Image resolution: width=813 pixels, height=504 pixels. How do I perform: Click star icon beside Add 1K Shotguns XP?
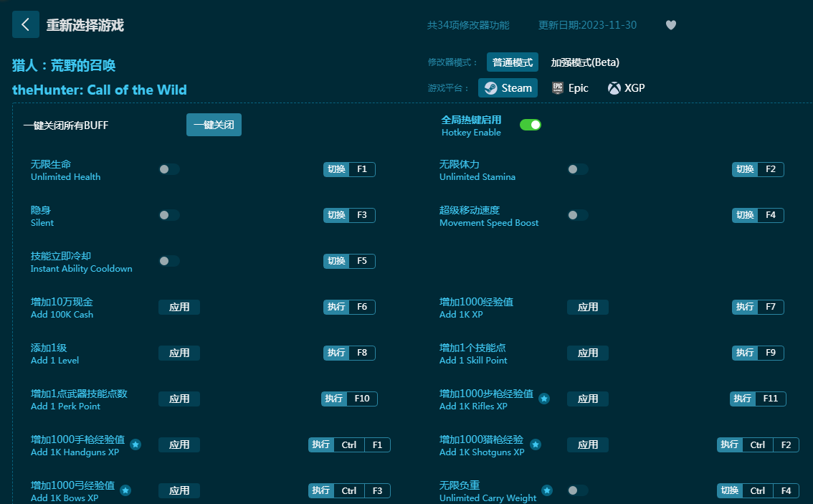pyautogui.click(x=536, y=445)
